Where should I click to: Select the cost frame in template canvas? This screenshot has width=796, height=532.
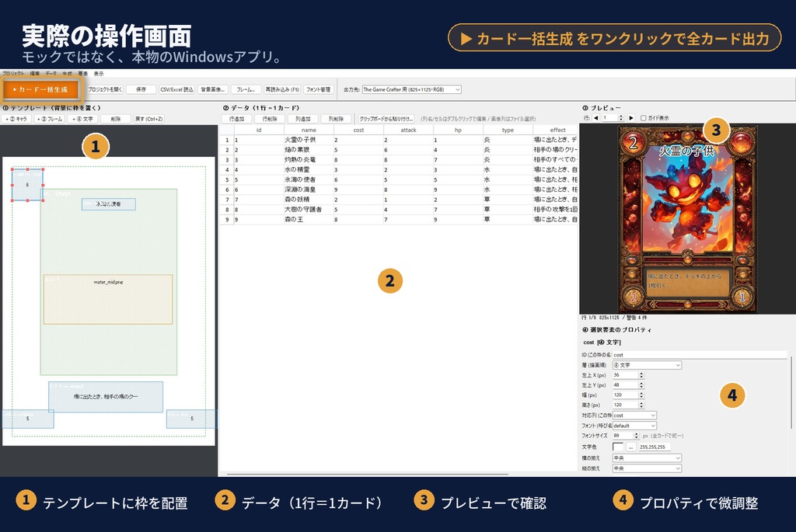click(27, 185)
